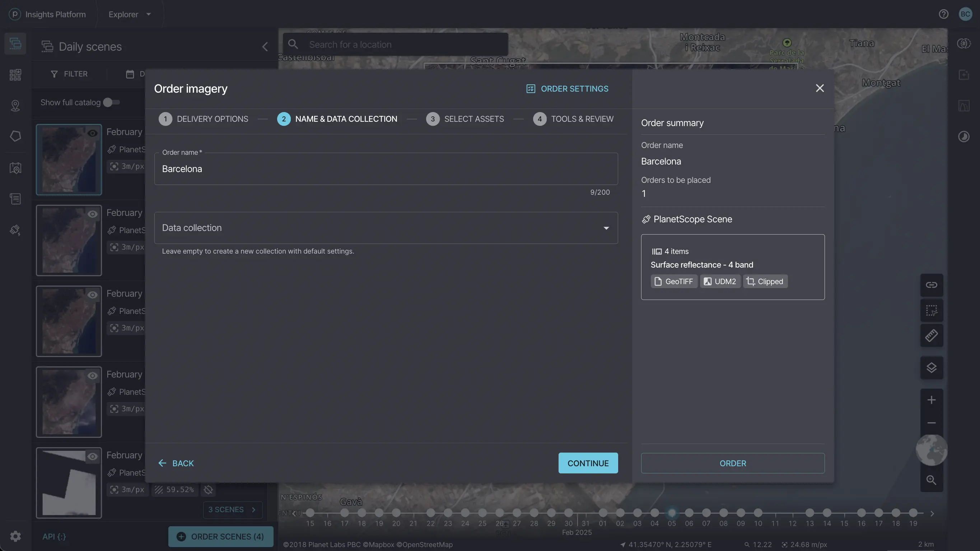
Task: Open the map layers tool
Action: coord(931,368)
